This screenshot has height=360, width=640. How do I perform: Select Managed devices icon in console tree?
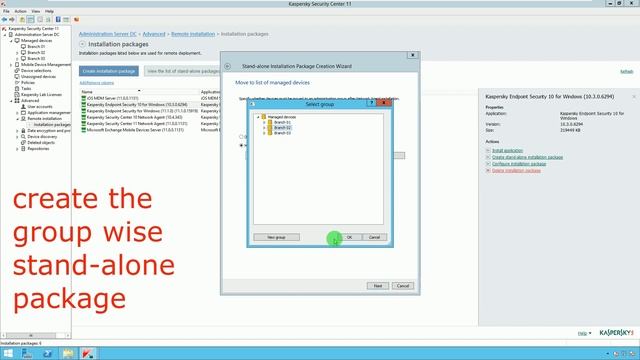pyautogui.click(x=17, y=40)
